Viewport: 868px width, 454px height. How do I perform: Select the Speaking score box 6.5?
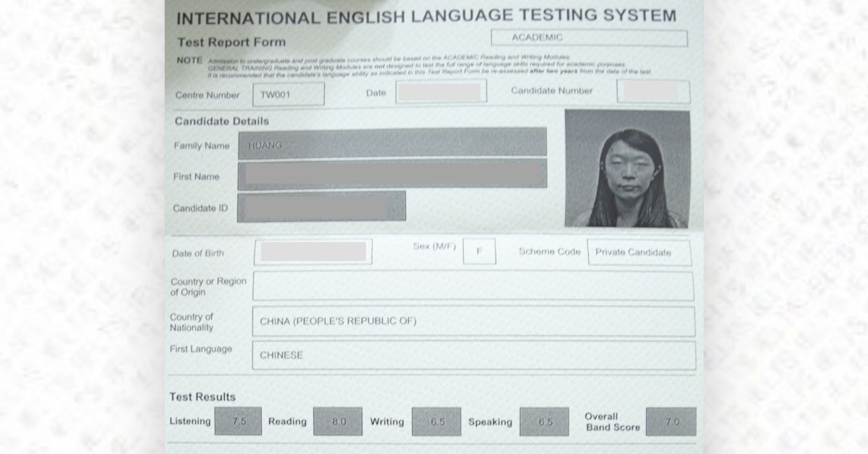544,421
